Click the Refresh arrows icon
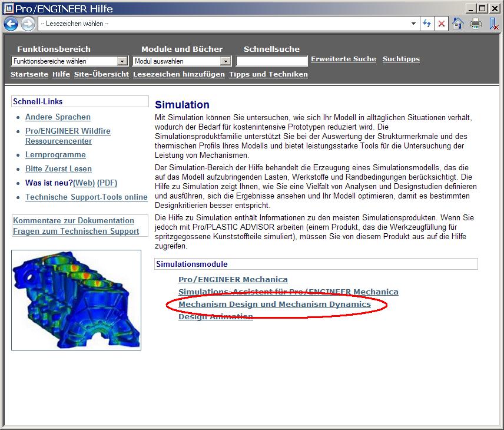 pos(427,24)
